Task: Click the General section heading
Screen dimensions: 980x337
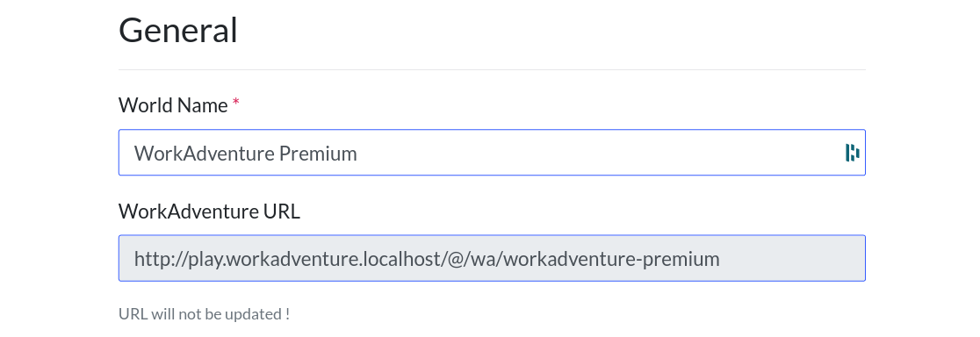Action: 178,30
